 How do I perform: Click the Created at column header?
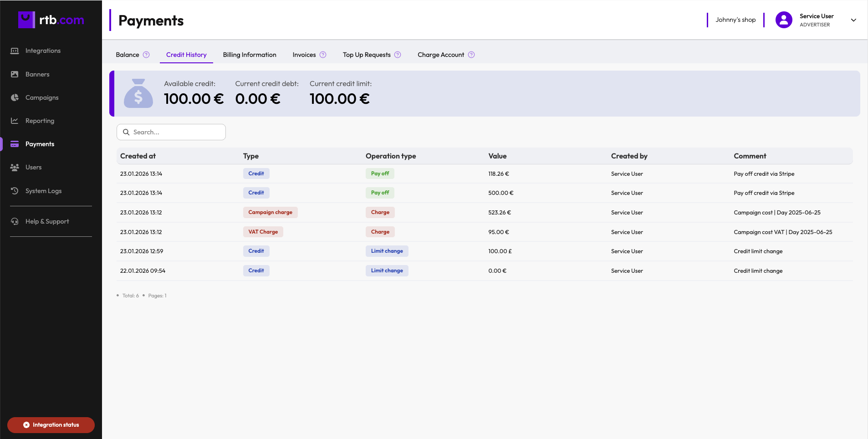138,156
